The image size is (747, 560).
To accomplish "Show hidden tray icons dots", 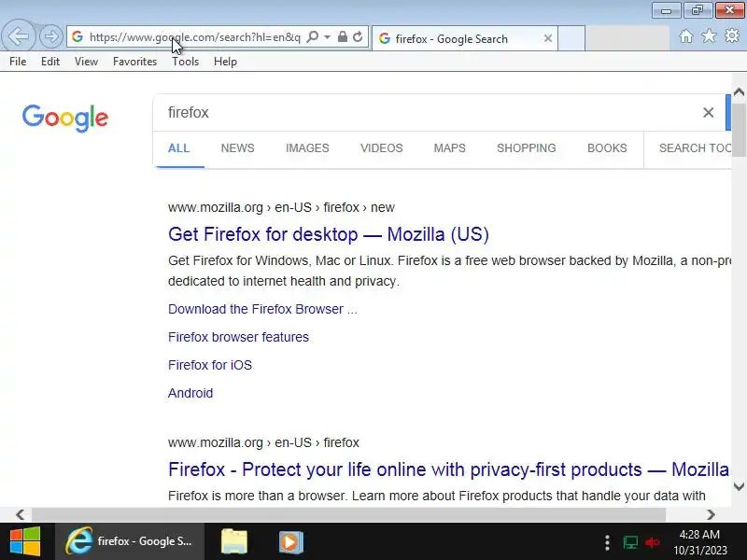I will [607, 542].
